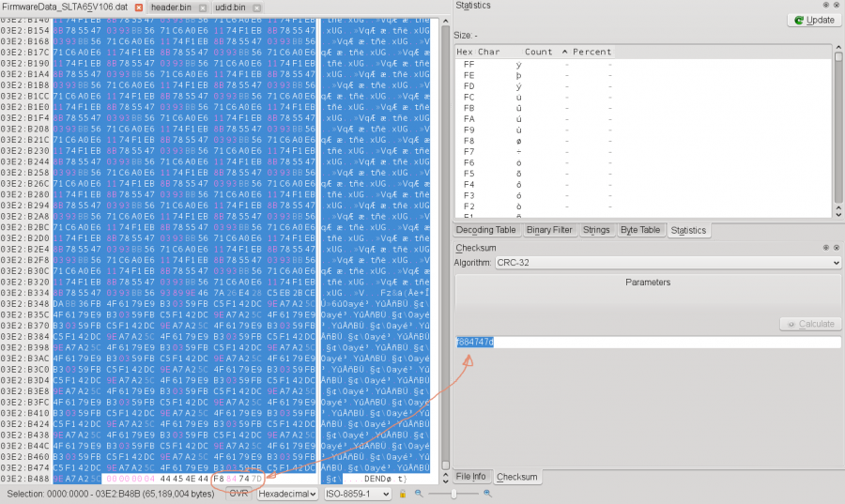Switch to FirmwareData_SLTA65V106.dat tab
The image size is (845, 504).
click(65, 8)
